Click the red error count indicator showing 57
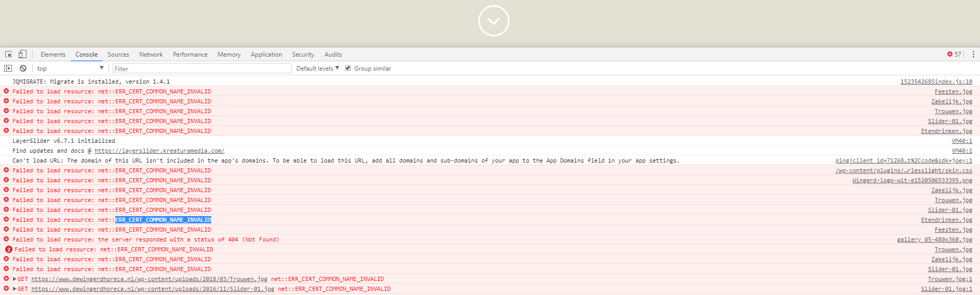Image resolution: width=980 pixels, height=295 pixels. click(954, 55)
